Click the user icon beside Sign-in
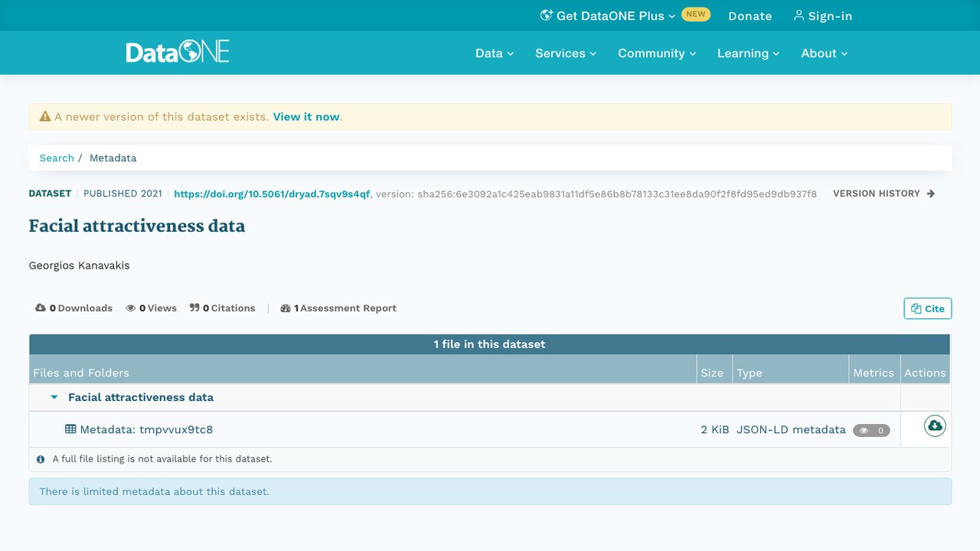Viewport: 980px width, 551px height. tap(799, 15)
